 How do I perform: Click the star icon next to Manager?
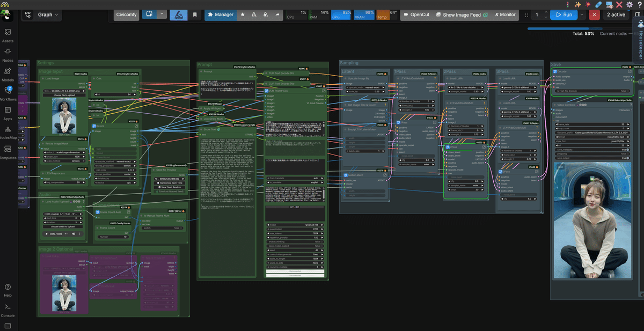point(243,14)
